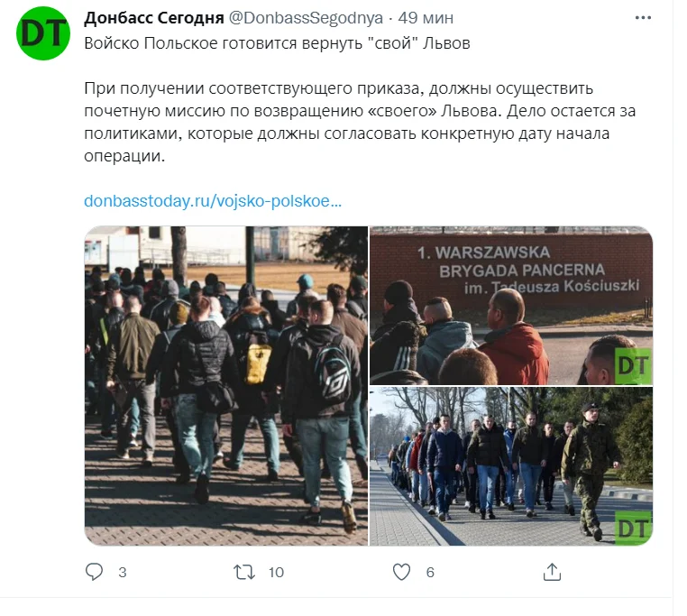687x616 pixels.
Task: Open the Warszawska Brygada Pancerna sign photo
Action: pos(511,306)
